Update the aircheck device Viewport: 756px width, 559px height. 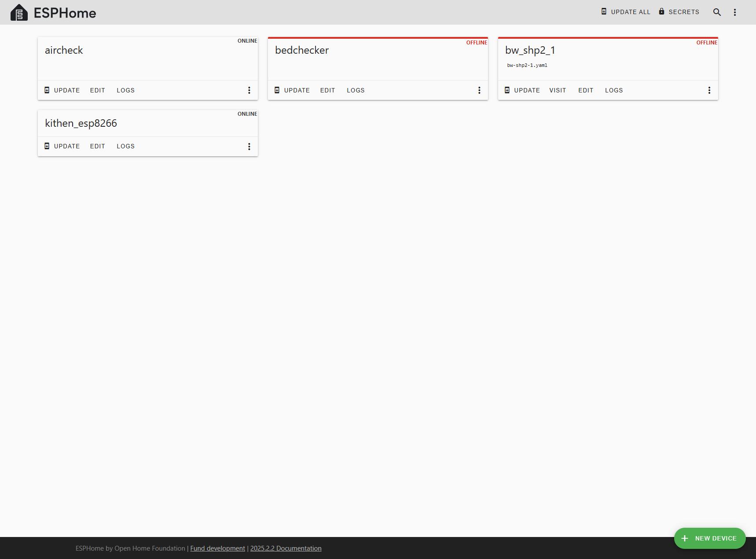point(62,90)
